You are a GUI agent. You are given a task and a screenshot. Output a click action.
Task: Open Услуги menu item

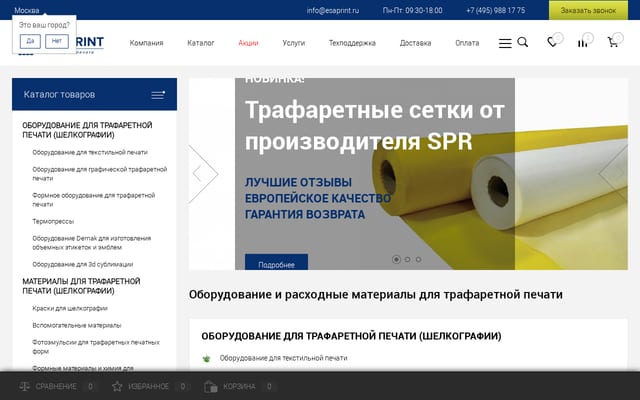293,43
